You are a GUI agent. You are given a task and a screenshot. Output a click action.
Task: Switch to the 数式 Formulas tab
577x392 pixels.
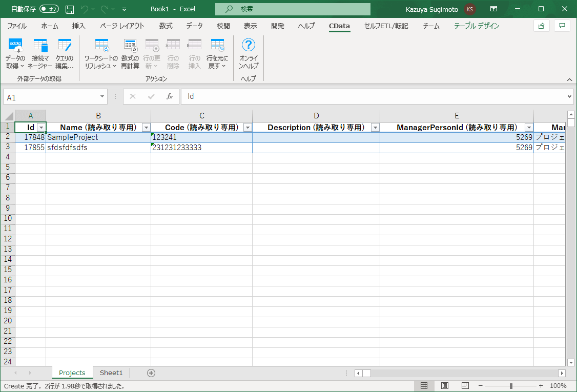pos(166,26)
